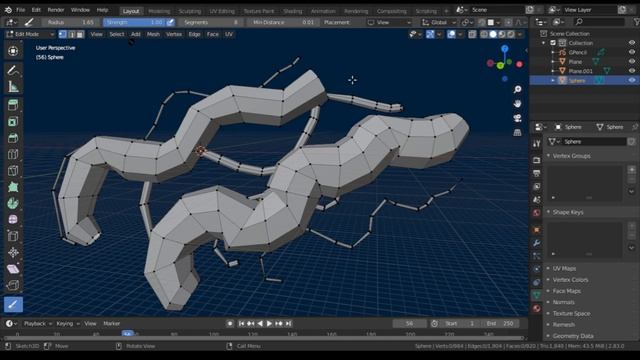Screen dimensions: 640x360
Task: Switch perspective/orthographic grid icon
Action: (517, 132)
